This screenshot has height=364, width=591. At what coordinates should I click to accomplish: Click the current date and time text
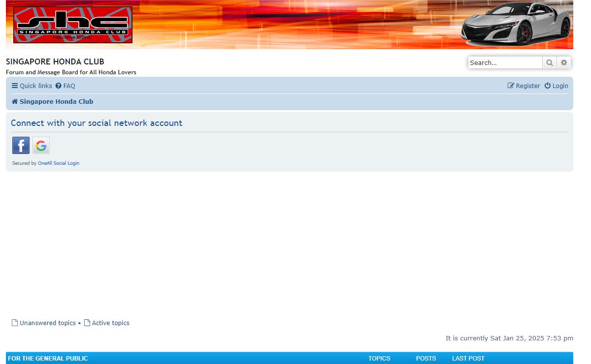509,338
